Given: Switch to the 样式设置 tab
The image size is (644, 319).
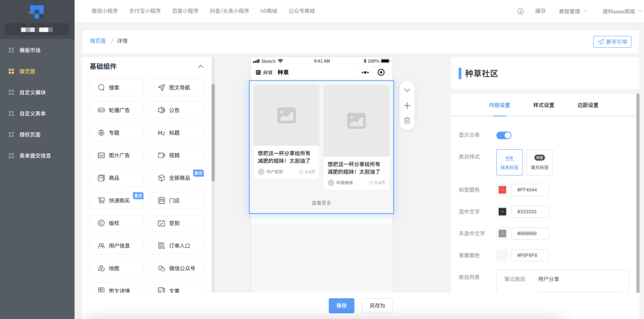Looking at the screenshot, I should [x=544, y=105].
